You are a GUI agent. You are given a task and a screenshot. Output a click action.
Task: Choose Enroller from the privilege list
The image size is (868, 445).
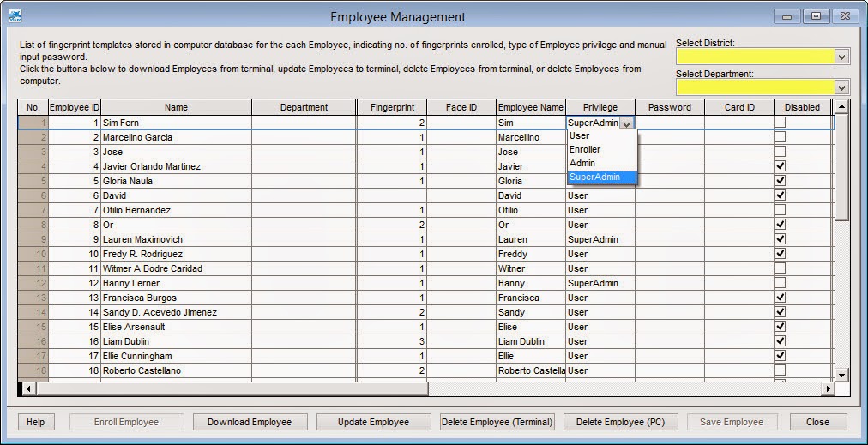point(602,149)
